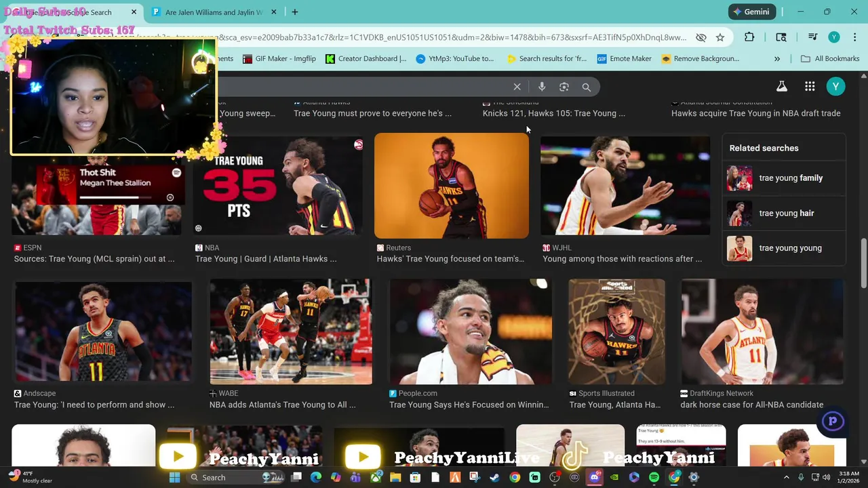Submit search with magnifier icon
868x488 pixels.
pos(586,87)
